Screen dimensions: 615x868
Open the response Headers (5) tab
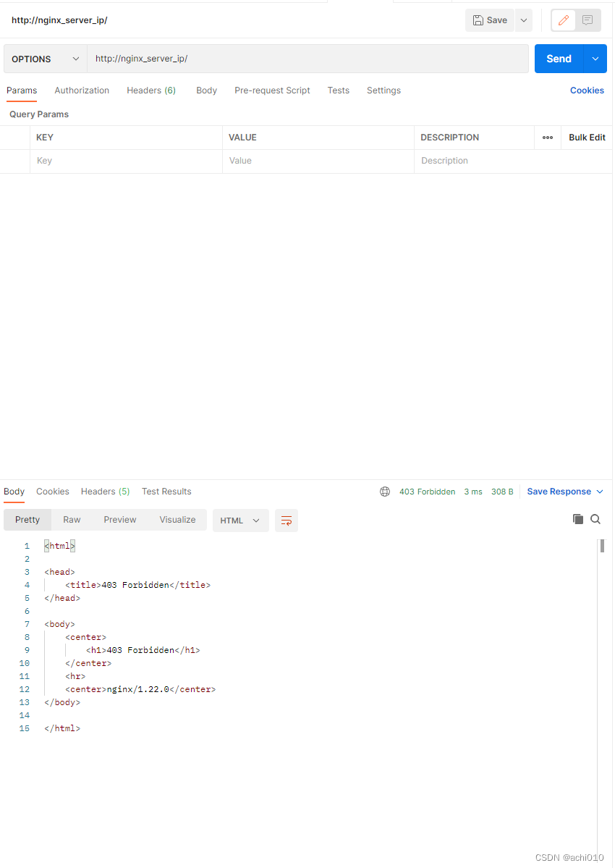click(x=105, y=492)
